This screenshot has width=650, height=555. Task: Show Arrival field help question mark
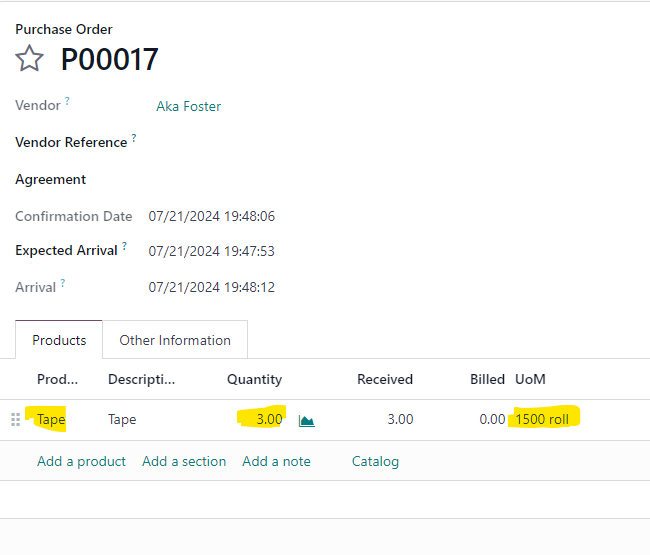63,283
